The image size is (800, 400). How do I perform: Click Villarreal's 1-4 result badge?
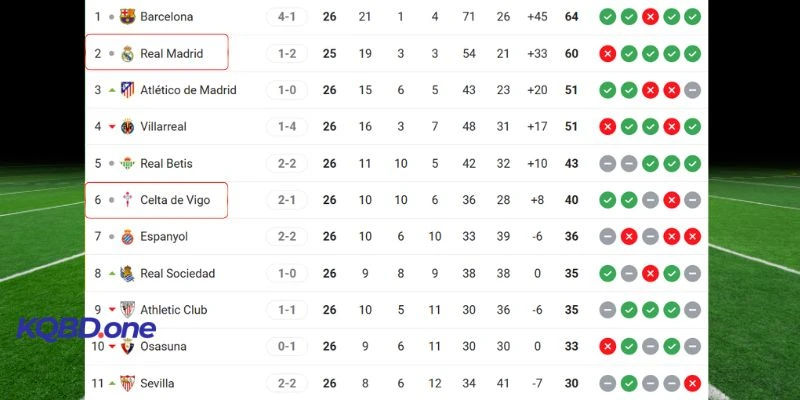pyautogui.click(x=287, y=127)
